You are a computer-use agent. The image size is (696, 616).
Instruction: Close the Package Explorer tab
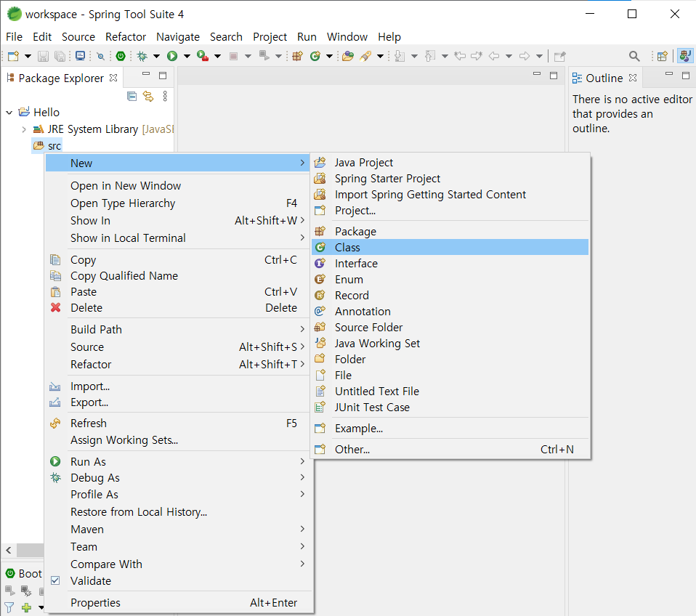(x=113, y=78)
